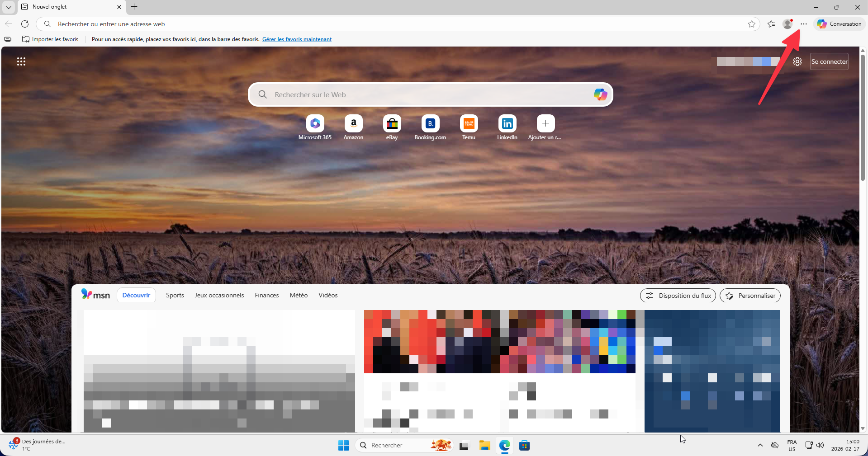Click the taskbar Rechercher search box

pyautogui.click(x=404, y=446)
